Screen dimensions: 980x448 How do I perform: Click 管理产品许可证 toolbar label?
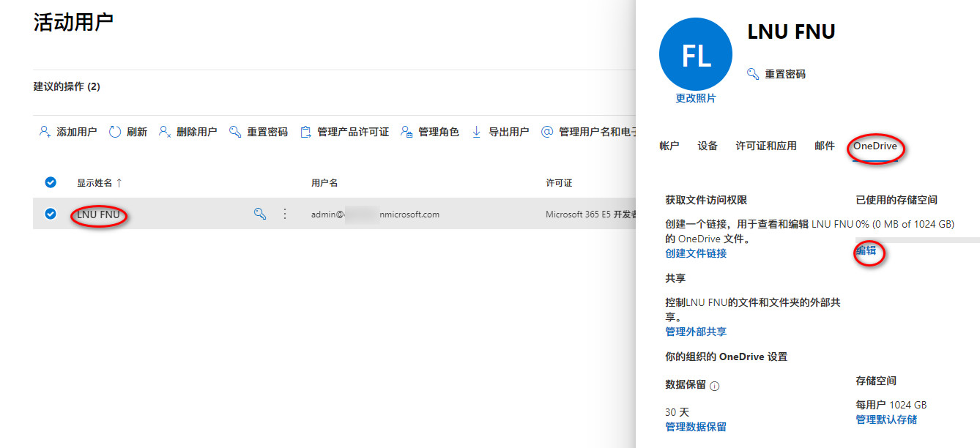click(x=353, y=132)
